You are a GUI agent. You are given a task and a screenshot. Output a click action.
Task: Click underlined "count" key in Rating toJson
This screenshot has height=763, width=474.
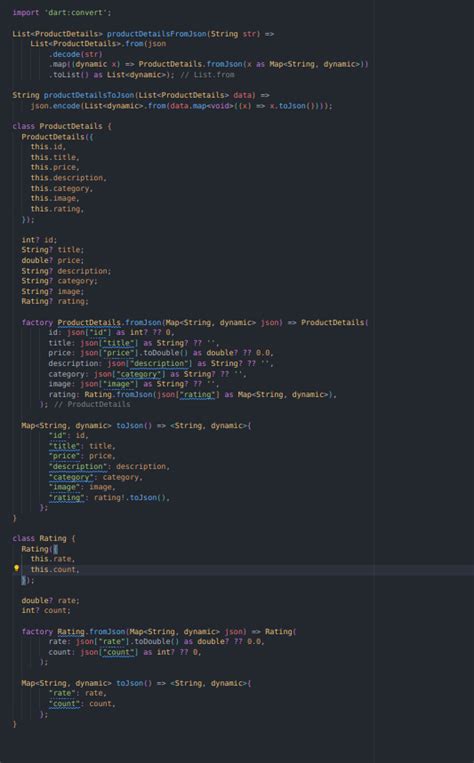[64, 704]
